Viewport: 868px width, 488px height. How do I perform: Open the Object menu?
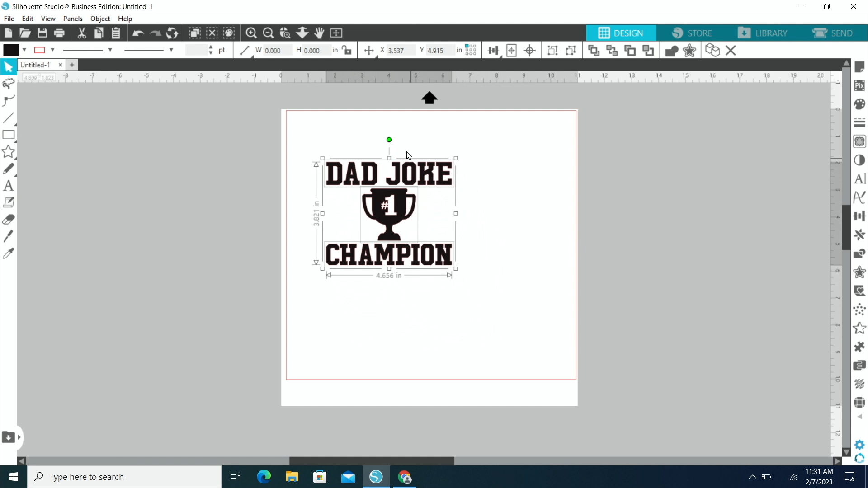pyautogui.click(x=100, y=19)
